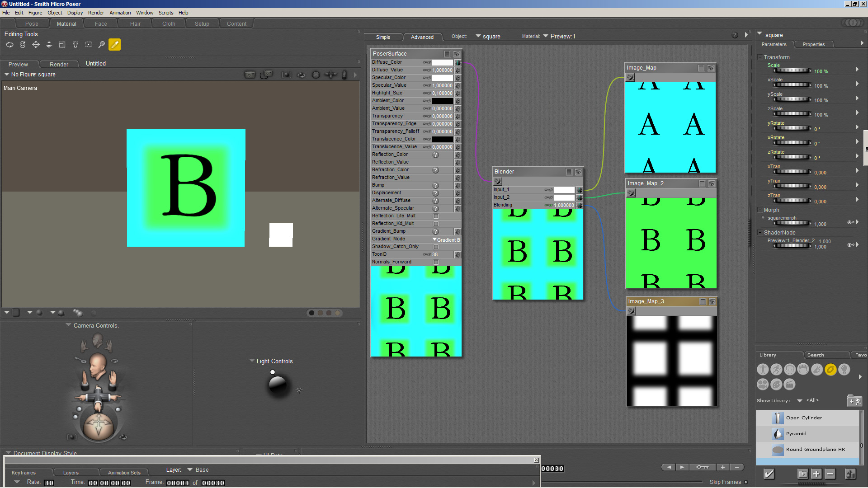The height and width of the screenshot is (488, 868).
Task: Click the Diffuse_Color white swatch
Action: (442, 63)
